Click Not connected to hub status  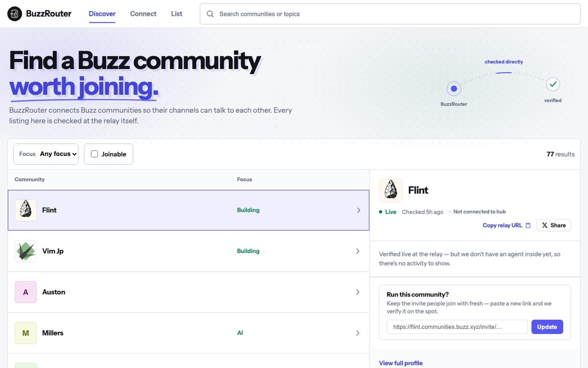[x=479, y=212]
